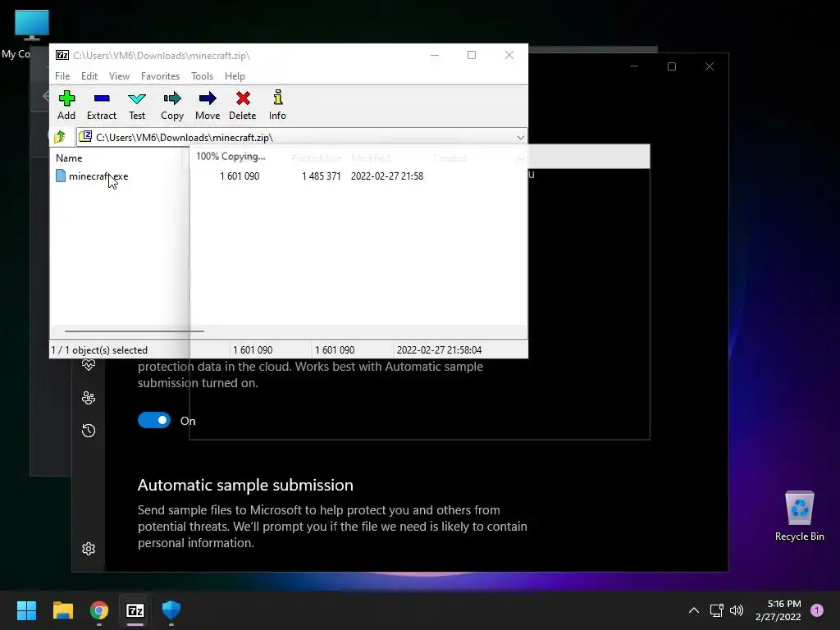The width and height of the screenshot is (840, 630).
Task: Click the packed size value 1 485 371
Action: pos(322,176)
